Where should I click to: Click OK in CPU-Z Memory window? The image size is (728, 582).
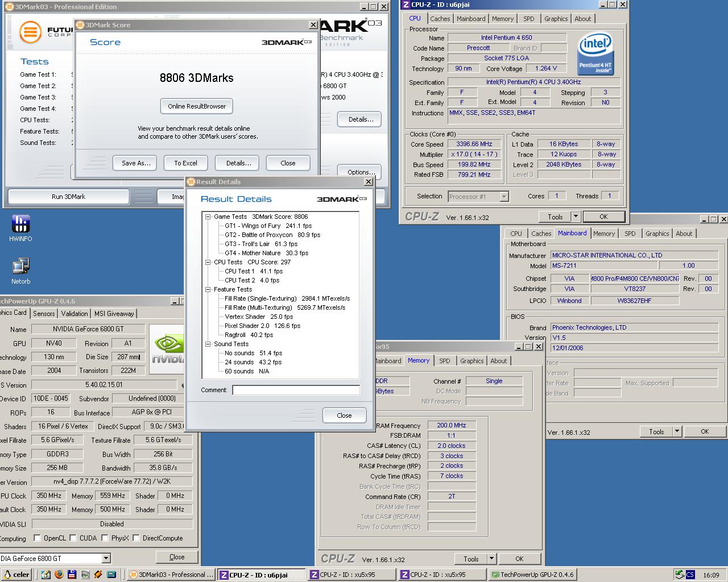tap(519, 559)
